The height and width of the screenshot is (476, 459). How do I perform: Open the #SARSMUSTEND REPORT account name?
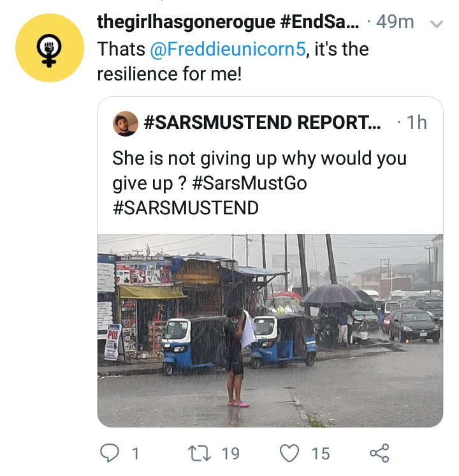pyautogui.click(x=263, y=123)
